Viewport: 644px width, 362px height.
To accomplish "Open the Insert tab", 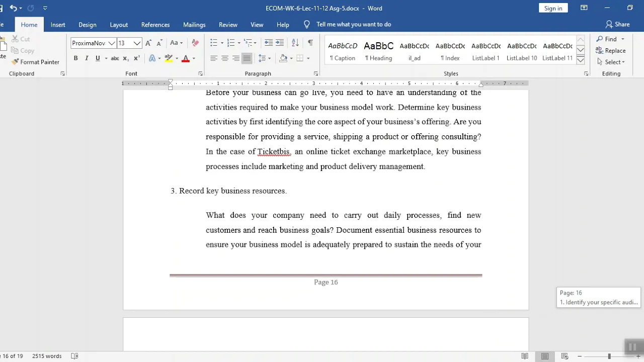I will (x=58, y=25).
